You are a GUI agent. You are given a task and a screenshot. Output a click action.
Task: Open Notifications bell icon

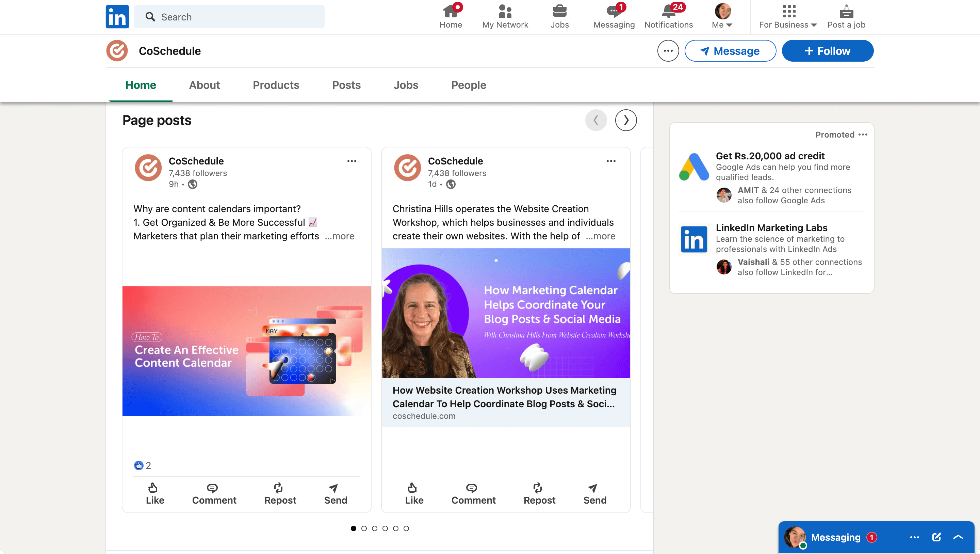[x=668, y=12]
